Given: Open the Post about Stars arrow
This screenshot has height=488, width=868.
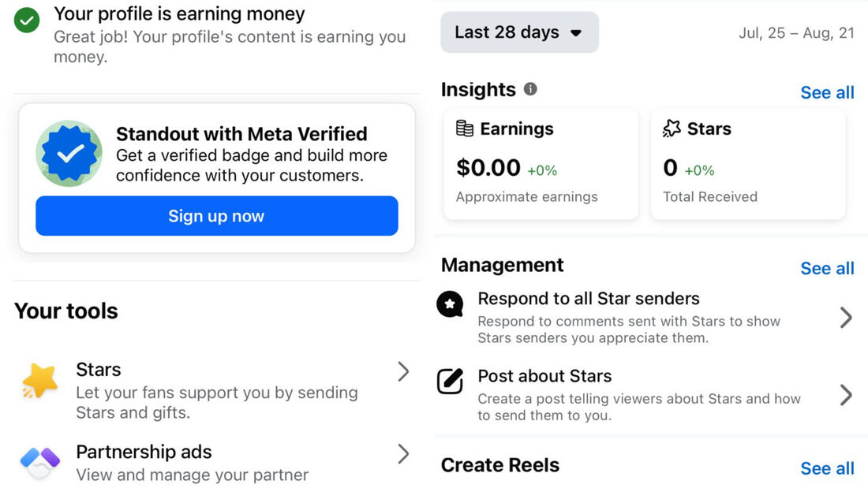Looking at the screenshot, I should coord(845,395).
